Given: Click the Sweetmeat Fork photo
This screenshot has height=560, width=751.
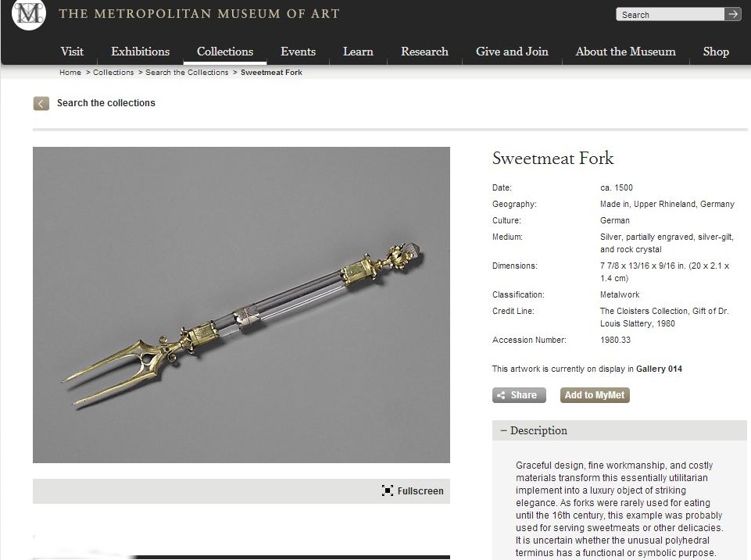Looking at the screenshot, I should [x=241, y=305].
